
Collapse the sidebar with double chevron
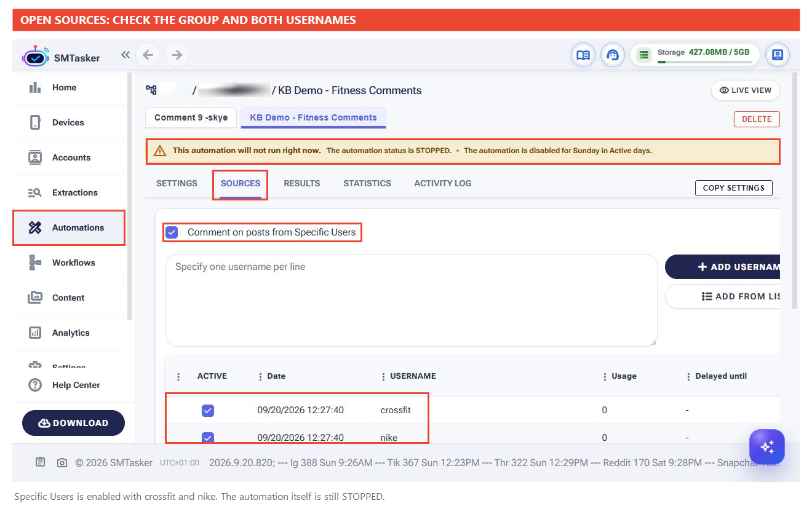coord(125,55)
